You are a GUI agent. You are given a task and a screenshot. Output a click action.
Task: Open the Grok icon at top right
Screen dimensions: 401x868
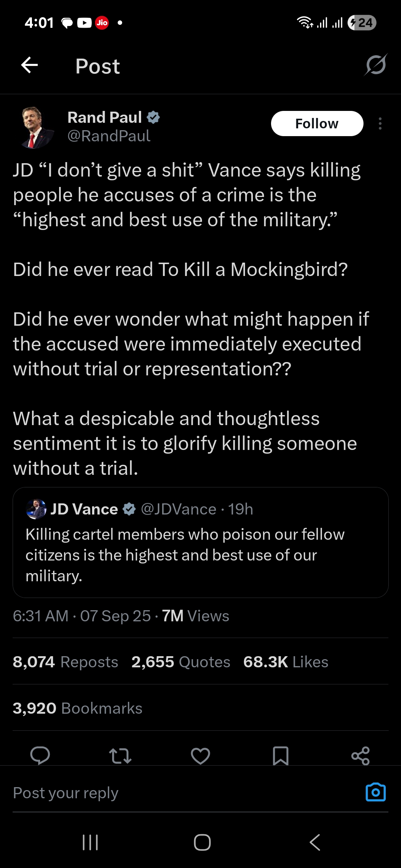pyautogui.click(x=375, y=65)
